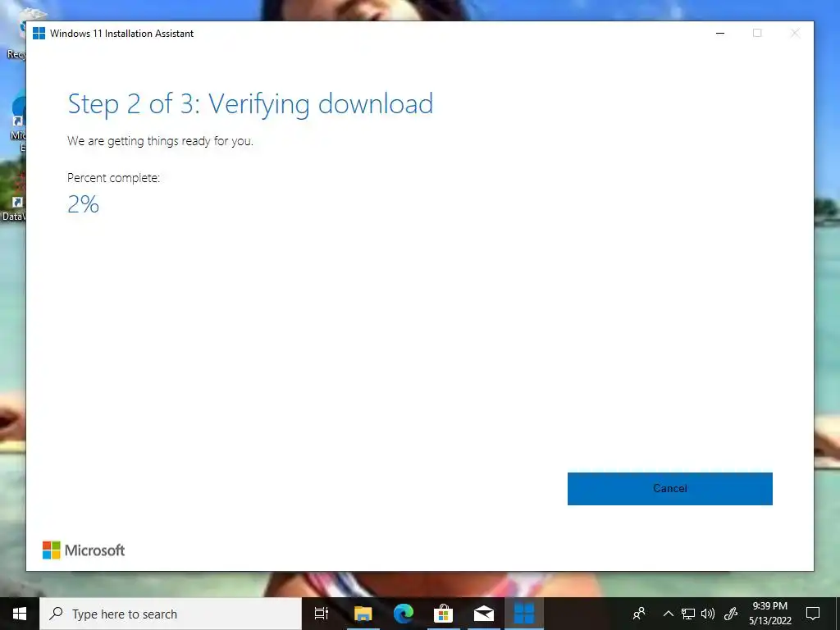Open the volume control icon
The width and height of the screenshot is (840, 630).
[708, 614]
